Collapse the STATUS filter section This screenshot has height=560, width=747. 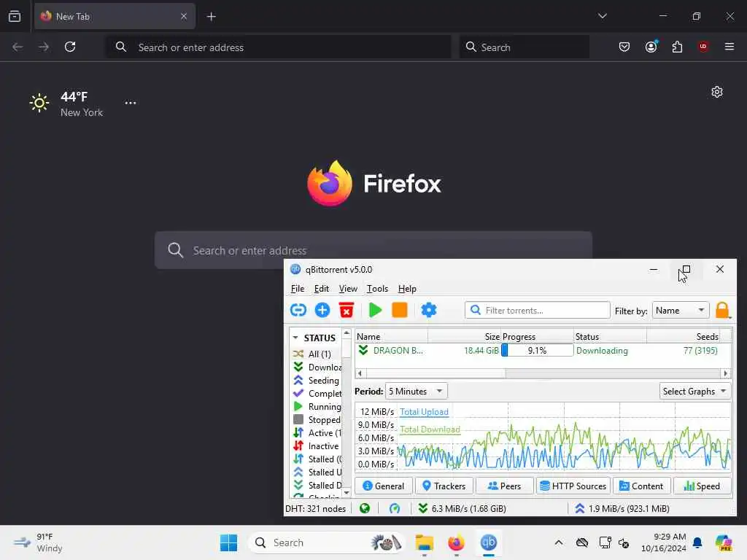pyautogui.click(x=295, y=338)
